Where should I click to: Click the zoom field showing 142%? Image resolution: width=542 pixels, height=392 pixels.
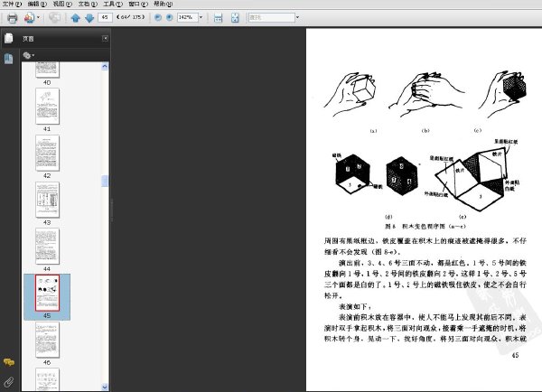point(187,17)
